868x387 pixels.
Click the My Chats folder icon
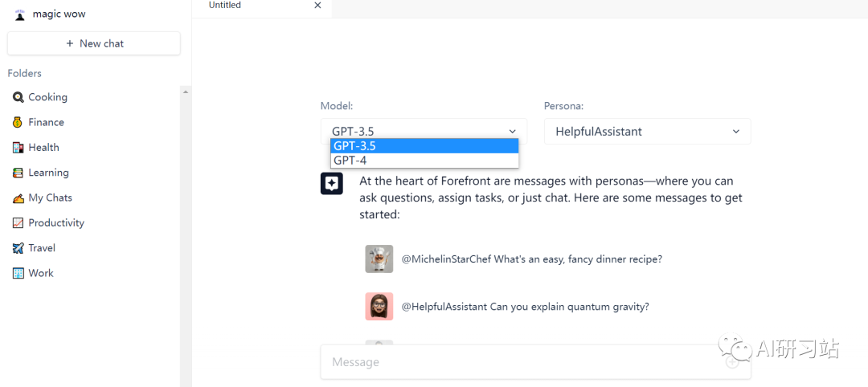pos(18,198)
